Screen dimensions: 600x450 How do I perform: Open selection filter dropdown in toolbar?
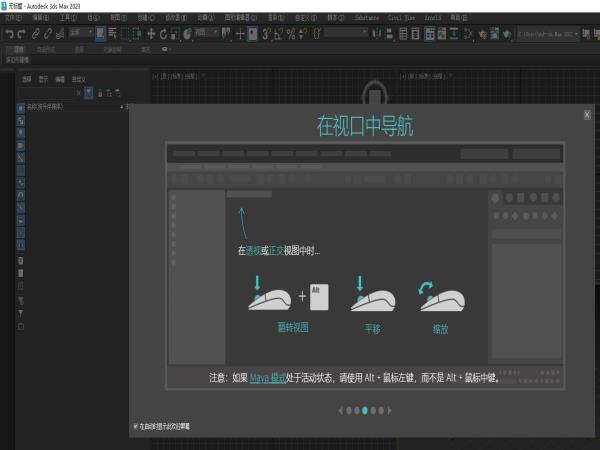(81, 33)
